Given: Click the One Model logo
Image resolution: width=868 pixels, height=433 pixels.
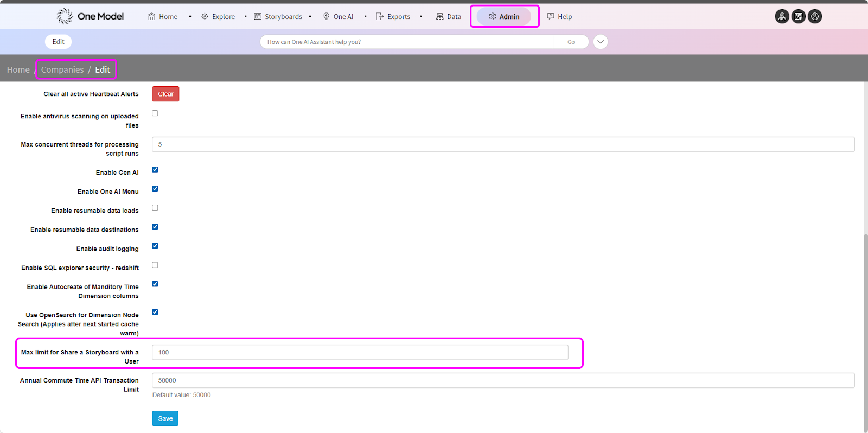Looking at the screenshot, I should 90,16.
